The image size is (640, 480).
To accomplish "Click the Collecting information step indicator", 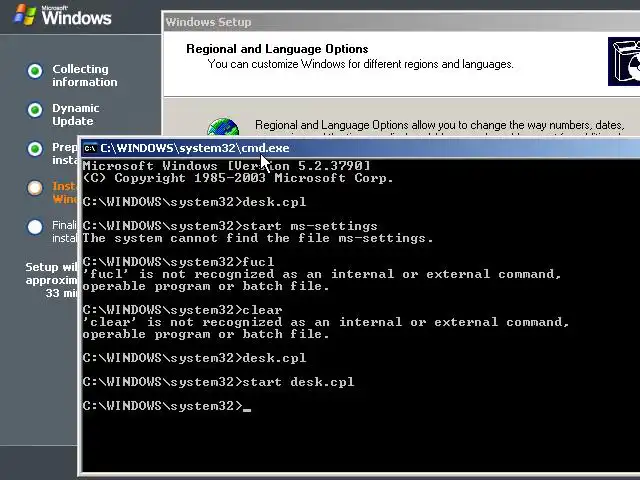I will (x=35, y=71).
